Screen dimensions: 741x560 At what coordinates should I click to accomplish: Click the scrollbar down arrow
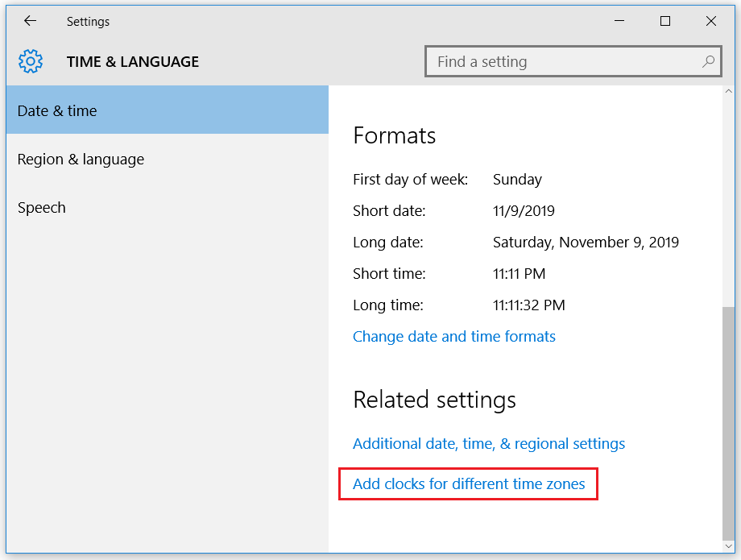(728, 546)
